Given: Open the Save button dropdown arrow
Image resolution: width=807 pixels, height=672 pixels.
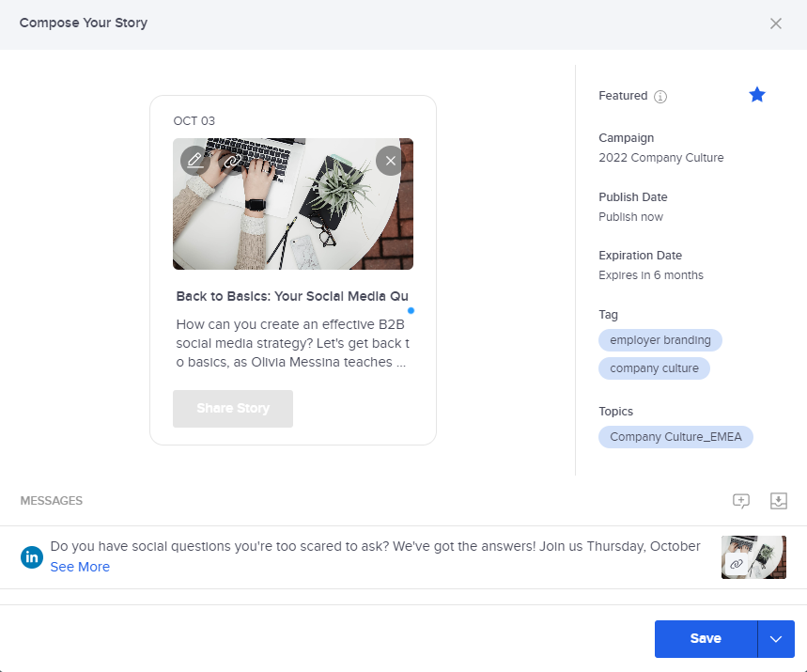Looking at the screenshot, I should (x=775, y=639).
